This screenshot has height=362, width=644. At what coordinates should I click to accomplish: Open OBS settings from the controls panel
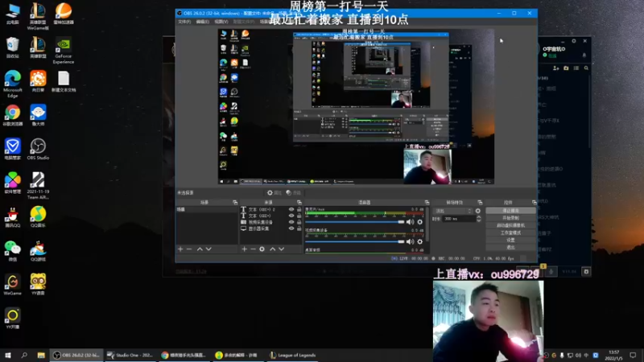coord(510,240)
